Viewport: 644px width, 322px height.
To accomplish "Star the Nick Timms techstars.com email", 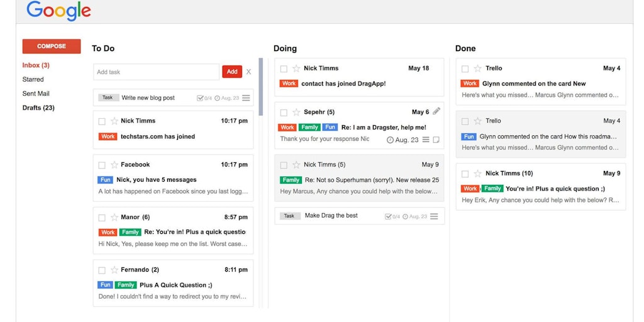I will tap(114, 121).
